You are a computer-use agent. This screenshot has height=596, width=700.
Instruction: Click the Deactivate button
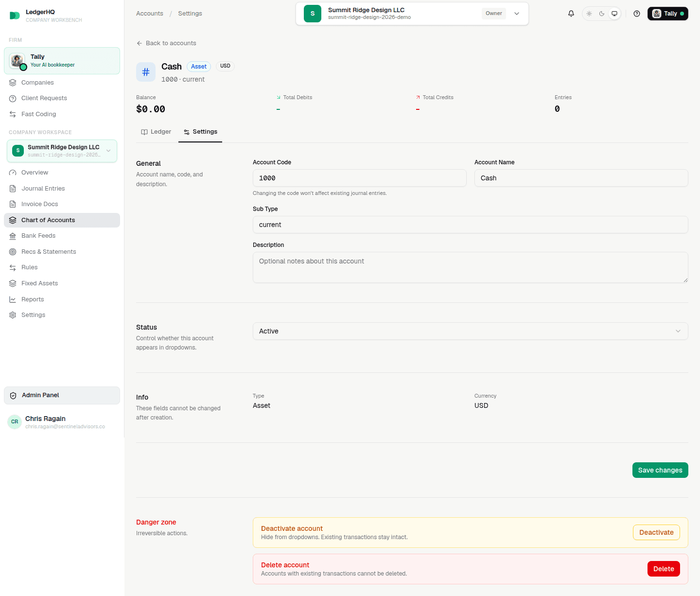click(656, 532)
